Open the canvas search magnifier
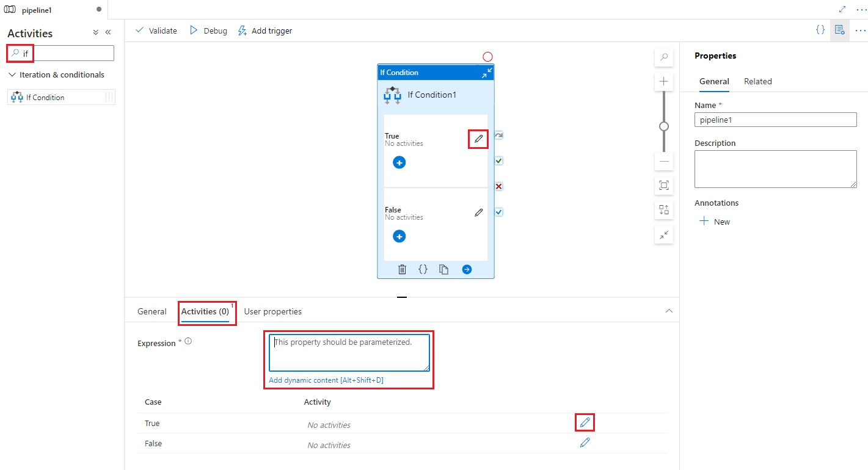The image size is (868, 470). [664, 57]
